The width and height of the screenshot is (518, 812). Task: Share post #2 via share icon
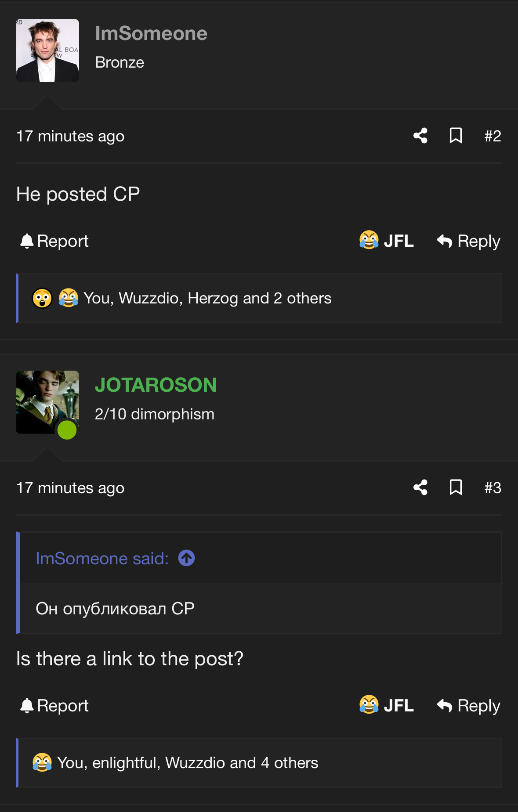[x=420, y=136]
